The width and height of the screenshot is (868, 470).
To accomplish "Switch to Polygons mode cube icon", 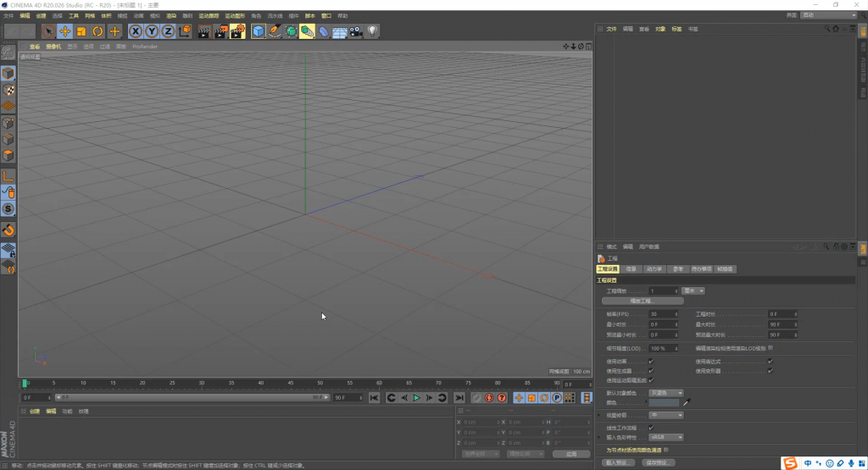I will [8, 155].
